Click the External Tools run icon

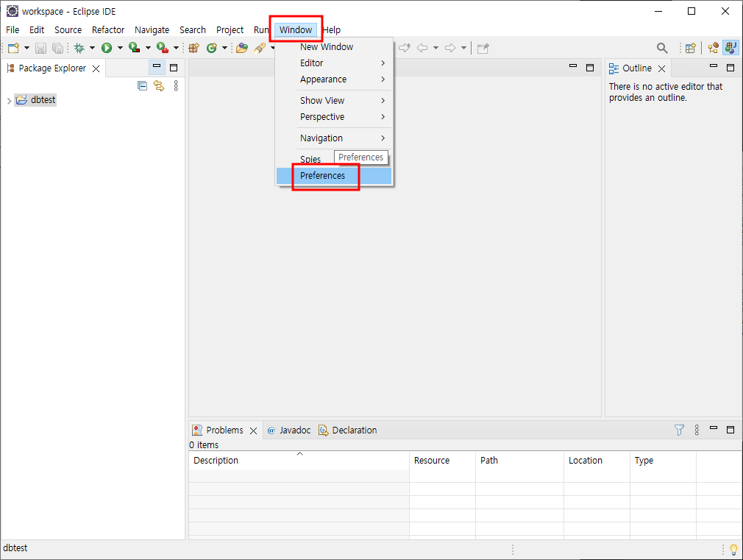click(163, 48)
